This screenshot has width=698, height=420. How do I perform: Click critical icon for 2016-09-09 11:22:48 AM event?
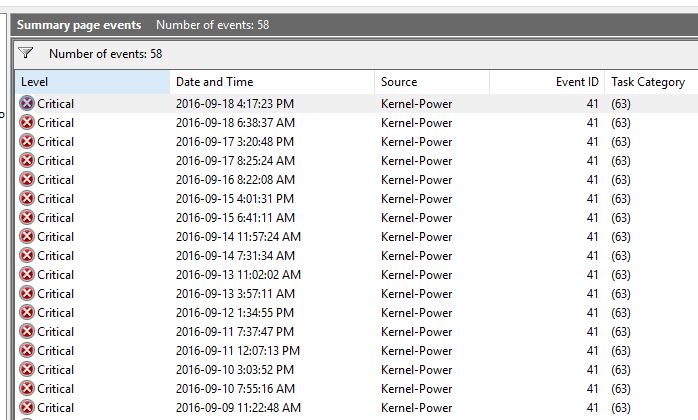coord(27,408)
